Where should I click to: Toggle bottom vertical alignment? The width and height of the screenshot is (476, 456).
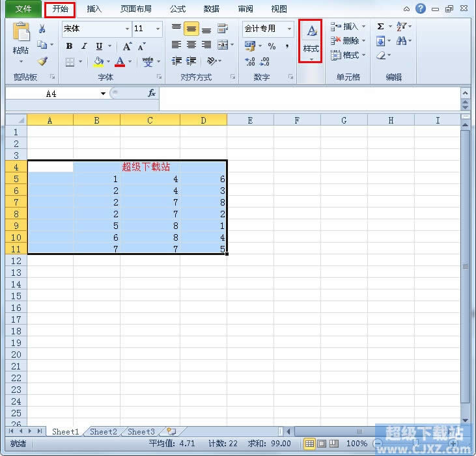(206, 29)
